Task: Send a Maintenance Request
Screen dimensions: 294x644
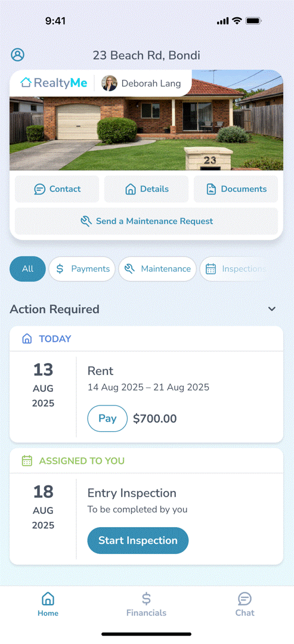Action: click(x=147, y=221)
